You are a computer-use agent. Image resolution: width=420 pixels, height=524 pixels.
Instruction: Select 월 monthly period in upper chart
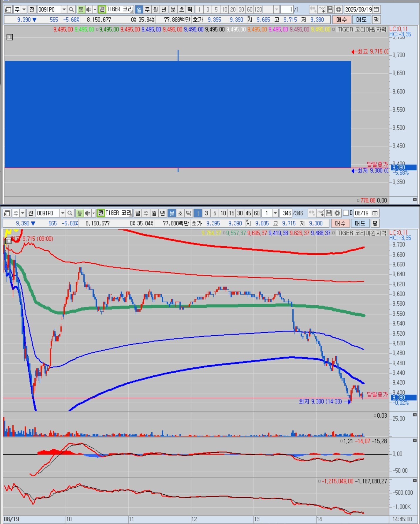(x=155, y=9)
